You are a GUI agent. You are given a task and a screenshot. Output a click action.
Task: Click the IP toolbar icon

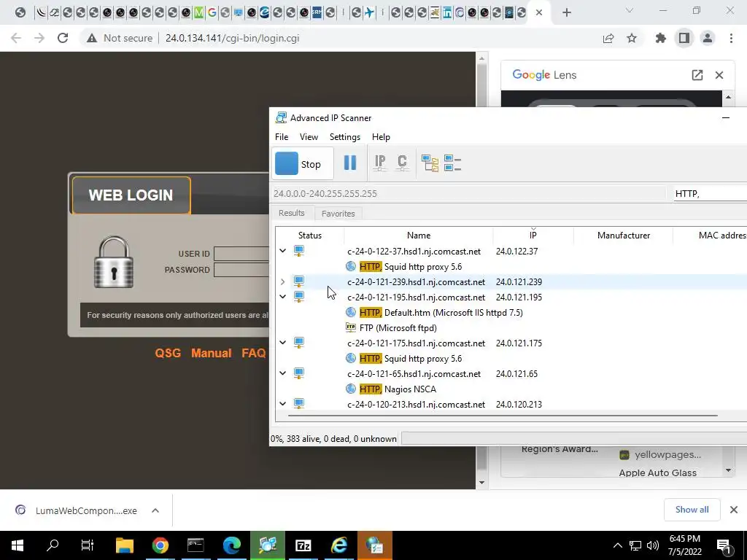point(379,163)
